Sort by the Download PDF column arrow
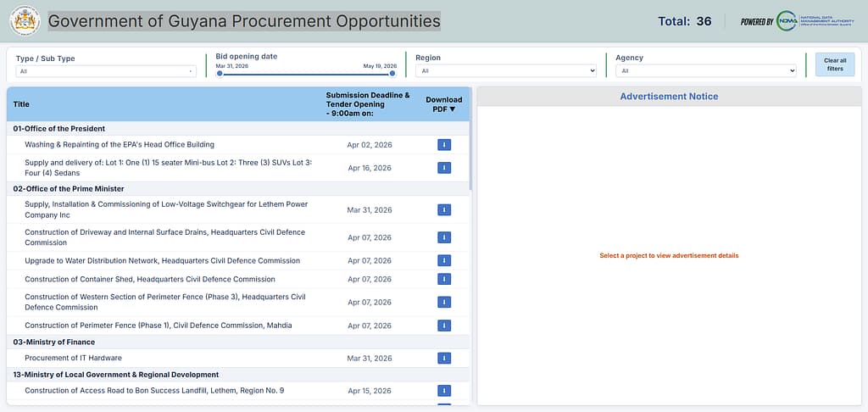This screenshot has width=868, height=412. [453, 109]
